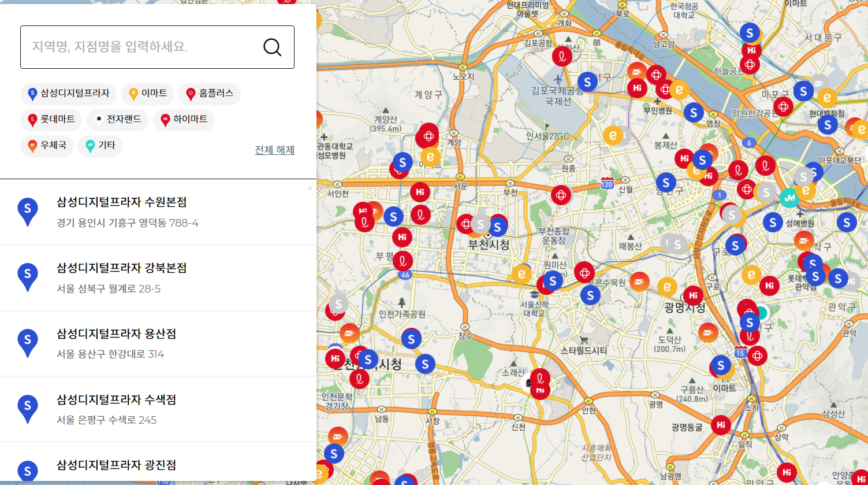Click address 서울 성북구 월계로 28-5
This screenshot has width=868, height=485.
click(x=109, y=289)
